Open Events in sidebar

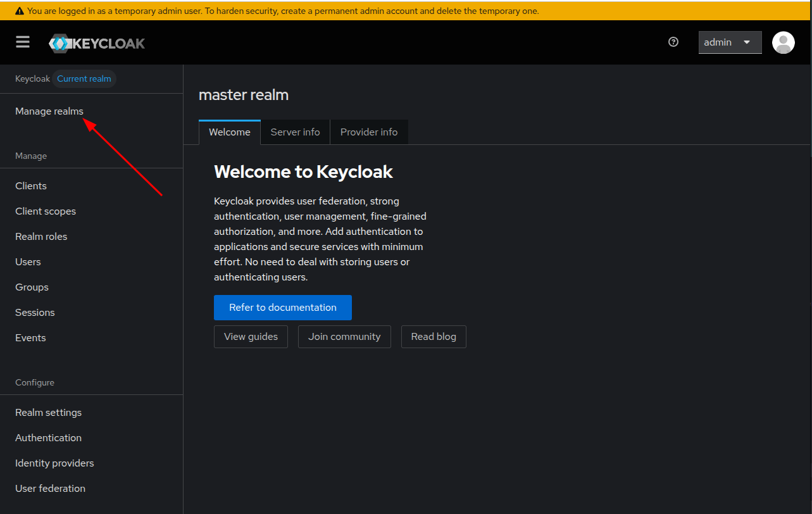tap(30, 338)
